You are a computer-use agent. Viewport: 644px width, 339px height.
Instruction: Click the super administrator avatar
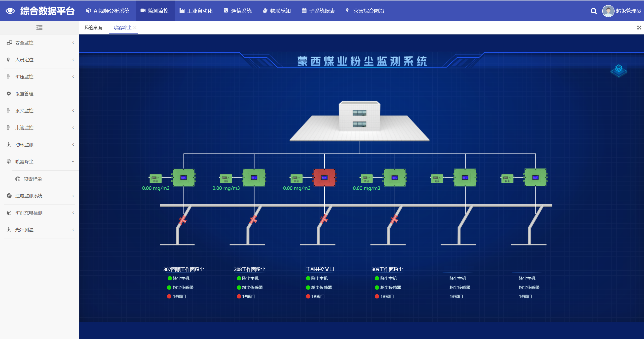coord(608,11)
